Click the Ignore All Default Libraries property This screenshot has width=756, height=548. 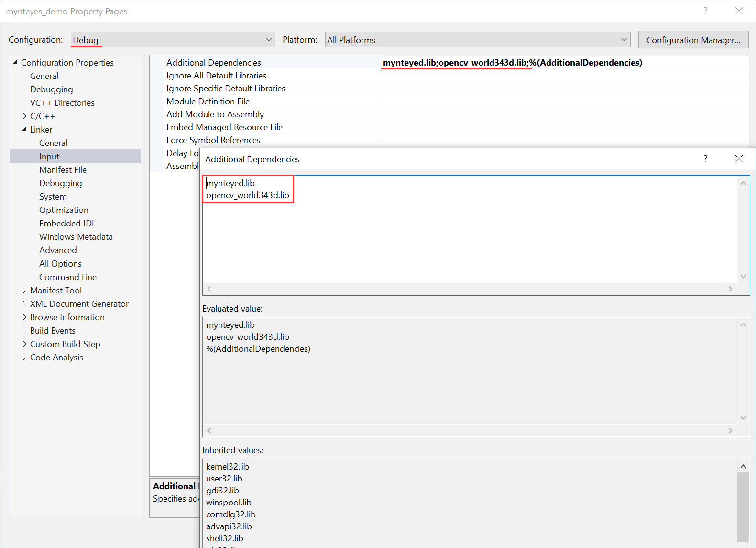(x=216, y=76)
